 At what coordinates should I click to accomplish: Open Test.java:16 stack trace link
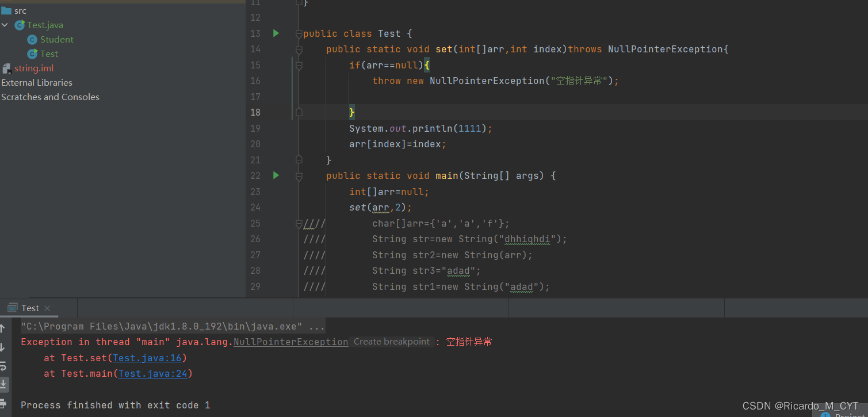click(147, 358)
